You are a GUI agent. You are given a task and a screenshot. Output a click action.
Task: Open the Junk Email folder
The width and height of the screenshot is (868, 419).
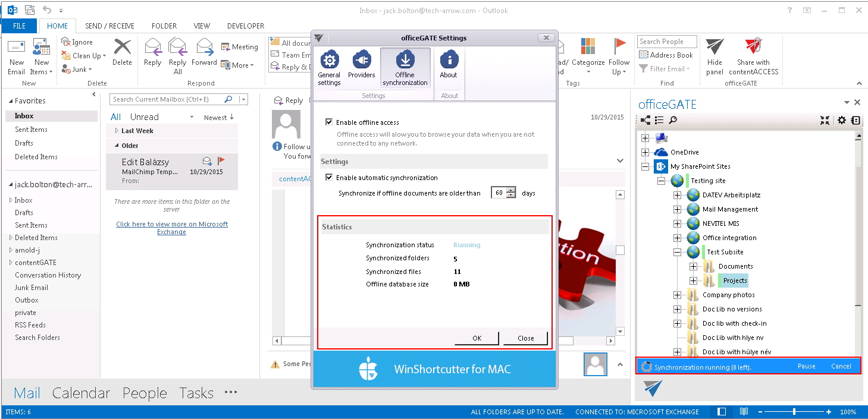[x=32, y=288]
